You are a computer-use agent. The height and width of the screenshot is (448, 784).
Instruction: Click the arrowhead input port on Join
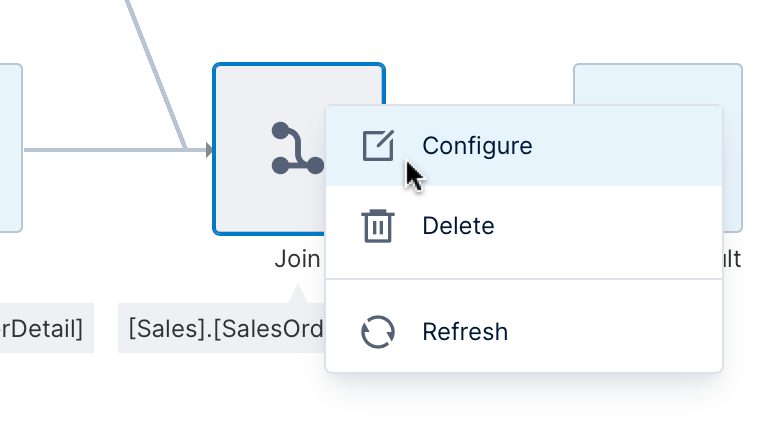209,150
